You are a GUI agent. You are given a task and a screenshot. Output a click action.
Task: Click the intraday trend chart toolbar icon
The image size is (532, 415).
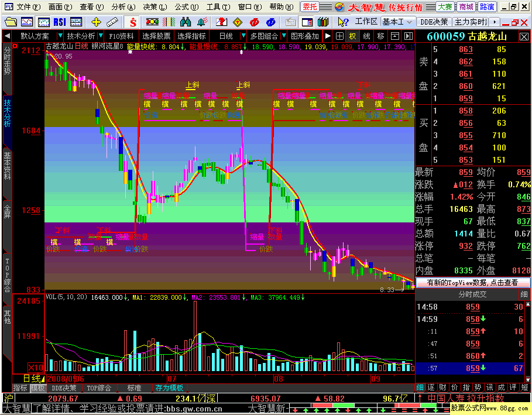pyautogui.click(x=27, y=22)
